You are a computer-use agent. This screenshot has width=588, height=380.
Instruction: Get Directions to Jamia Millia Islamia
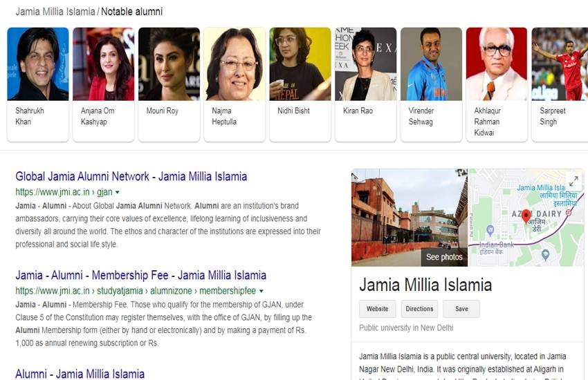pos(419,309)
